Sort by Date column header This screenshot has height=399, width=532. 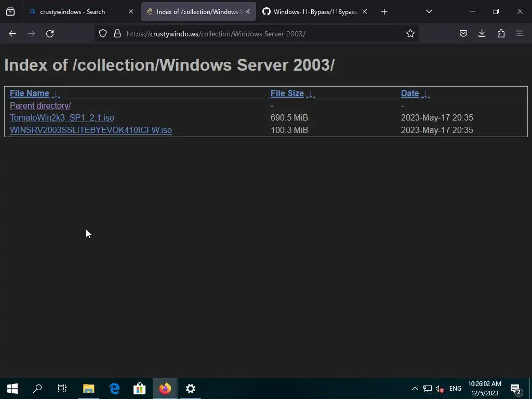(x=410, y=94)
